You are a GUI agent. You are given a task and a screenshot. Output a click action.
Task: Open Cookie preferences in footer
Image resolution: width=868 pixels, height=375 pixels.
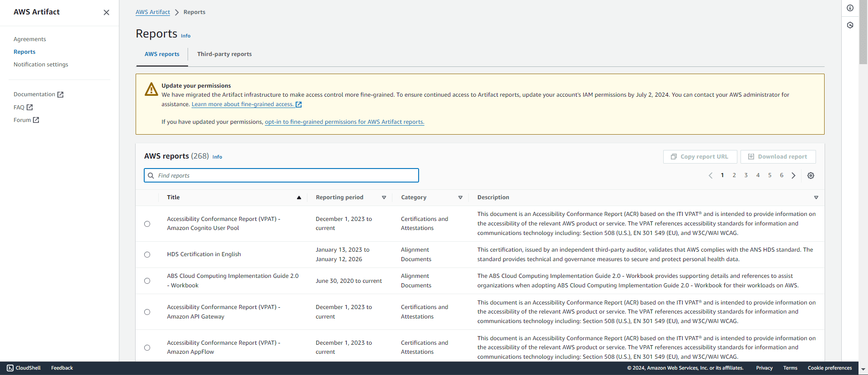(830, 368)
